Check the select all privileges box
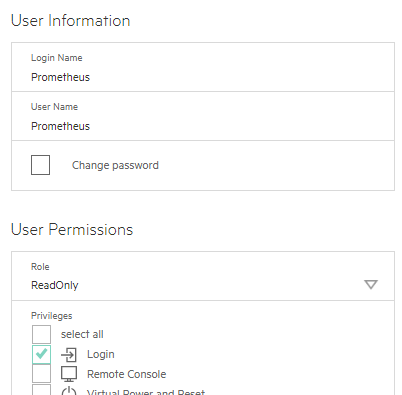Image resolution: width=402 pixels, height=395 pixels. pyautogui.click(x=41, y=334)
